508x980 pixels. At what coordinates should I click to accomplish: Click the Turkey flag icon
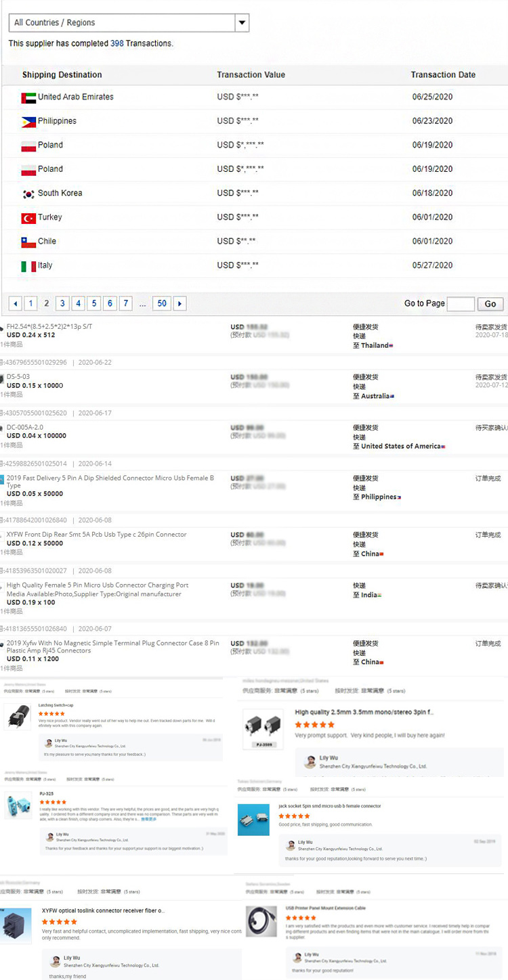coord(28,218)
